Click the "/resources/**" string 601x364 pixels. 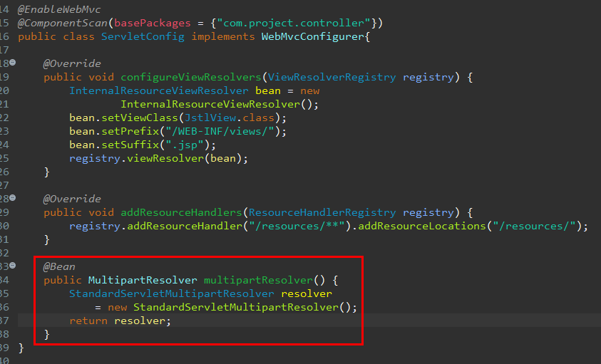297,226
